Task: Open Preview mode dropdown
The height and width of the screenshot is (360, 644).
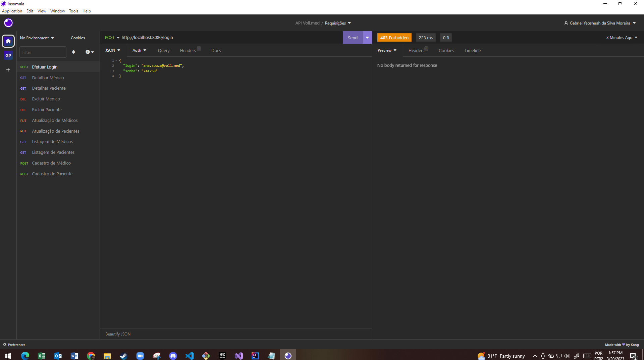Action: [387, 50]
